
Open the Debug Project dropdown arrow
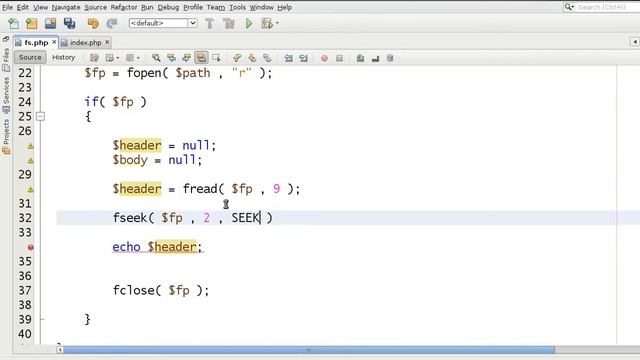(x=277, y=23)
